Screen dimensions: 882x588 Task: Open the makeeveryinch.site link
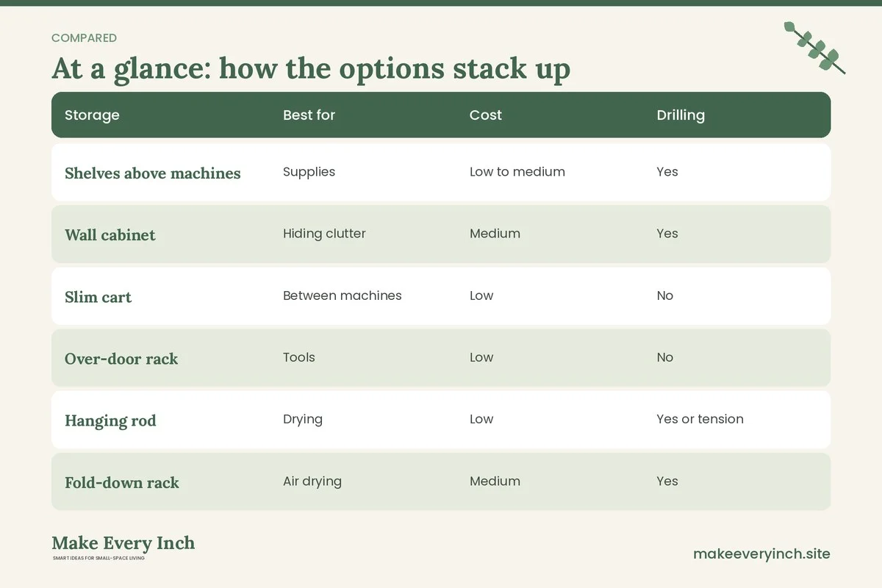(x=761, y=553)
